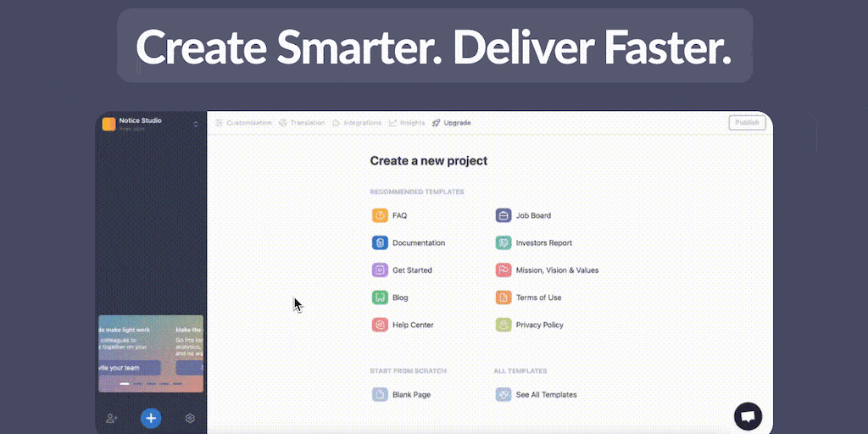The width and height of the screenshot is (868, 434).
Task: Click the Blank Page label
Action: (x=412, y=395)
